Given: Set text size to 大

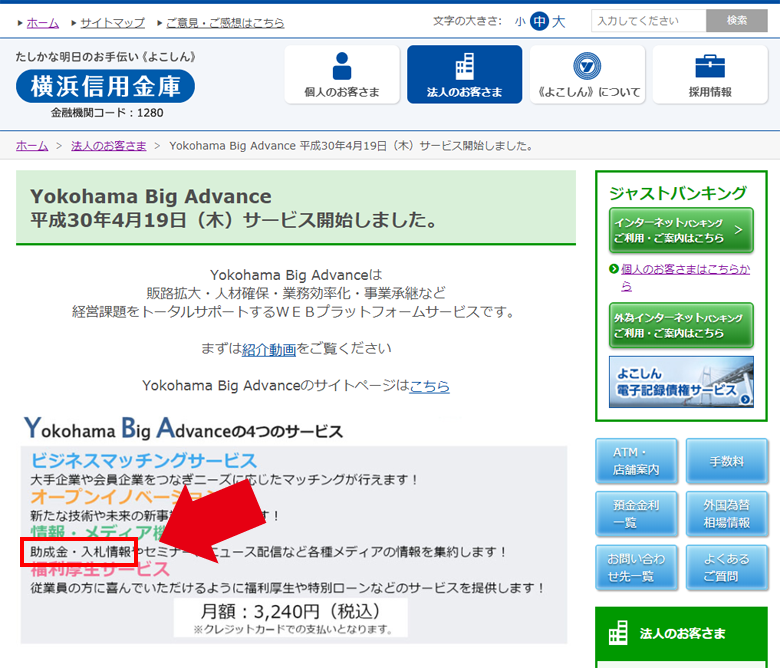Looking at the screenshot, I should pyautogui.click(x=558, y=21).
